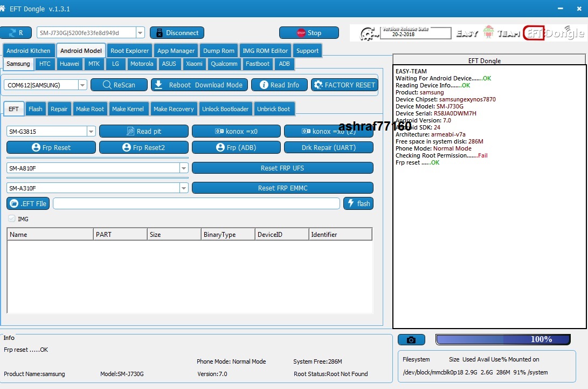
Task: Click the konox =x0 (2) button
Action: coord(329,131)
